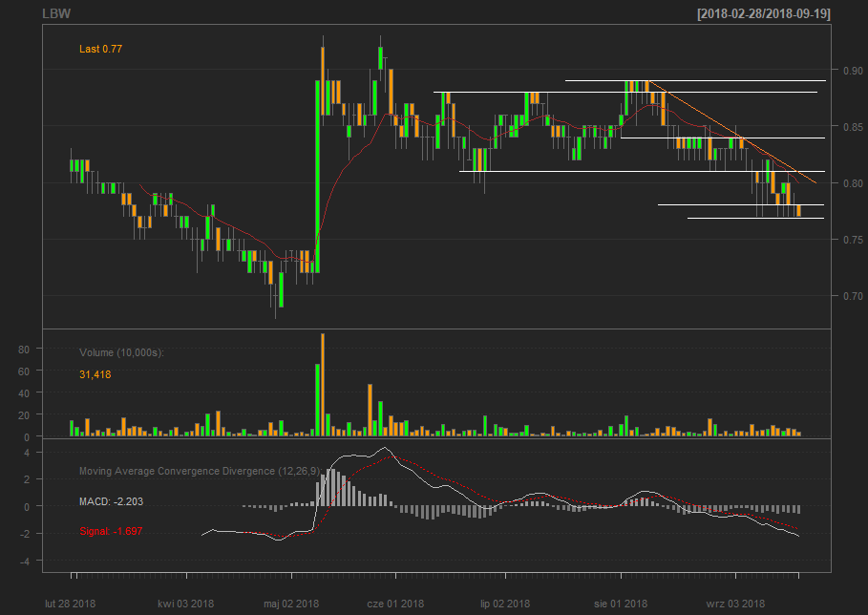Click the 'Moving Average Convergence Divergence (12,26,9)' label
This screenshot has height=615, width=868.
coord(200,471)
